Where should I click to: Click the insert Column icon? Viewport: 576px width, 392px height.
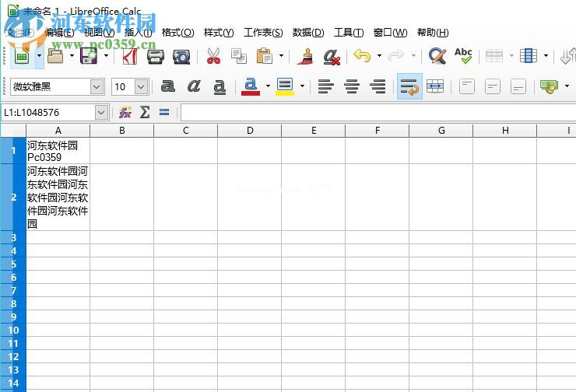(x=529, y=56)
